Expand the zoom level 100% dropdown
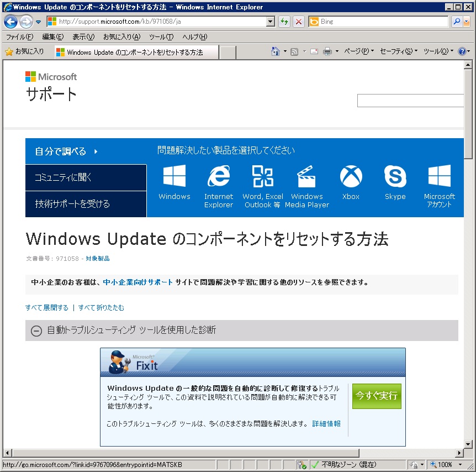476x472 pixels. (461, 465)
